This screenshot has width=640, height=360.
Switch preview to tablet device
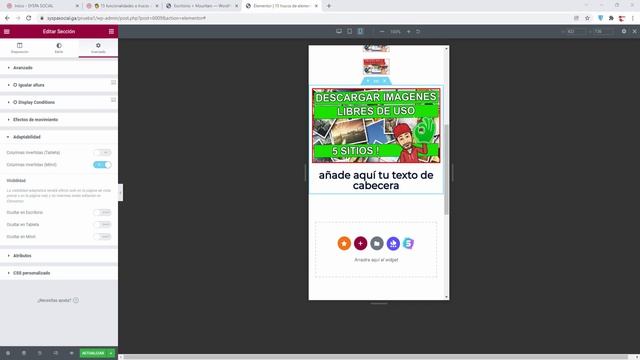[350, 31]
